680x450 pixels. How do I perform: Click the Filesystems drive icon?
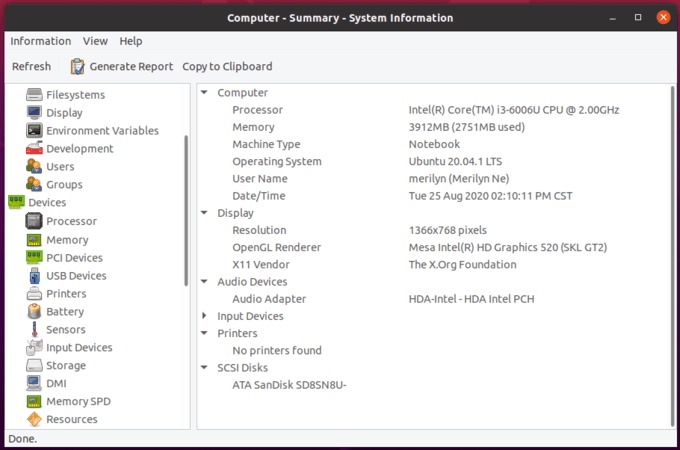pyautogui.click(x=34, y=95)
